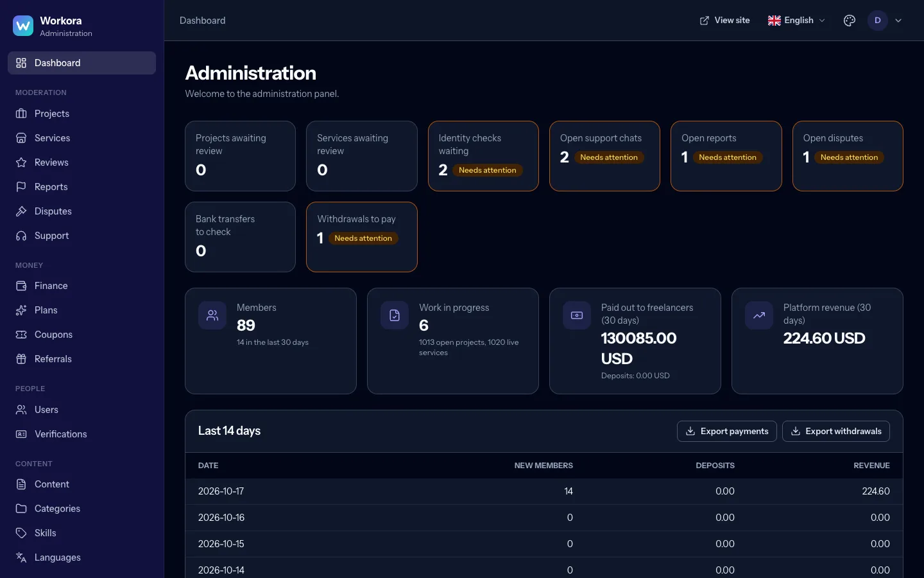
Task: Select Dashboard in the sidebar
Action: pyautogui.click(x=81, y=63)
